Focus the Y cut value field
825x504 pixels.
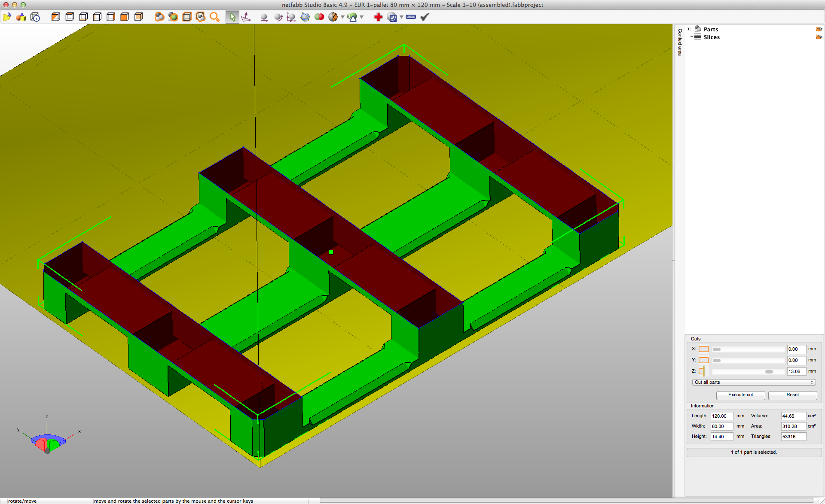(796, 360)
